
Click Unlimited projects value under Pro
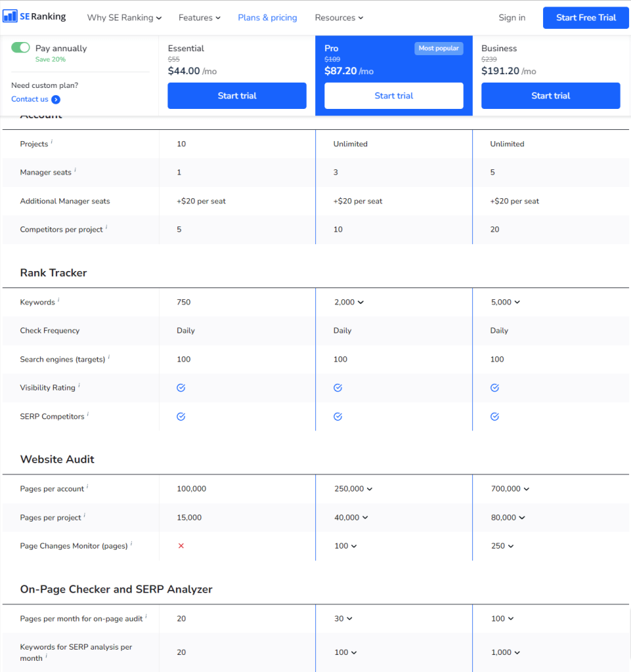(350, 144)
